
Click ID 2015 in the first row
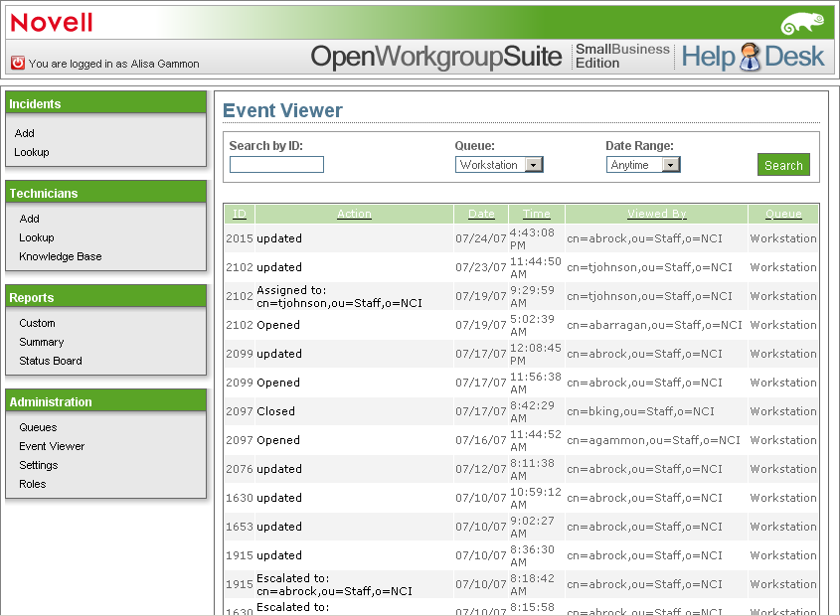tap(239, 238)
